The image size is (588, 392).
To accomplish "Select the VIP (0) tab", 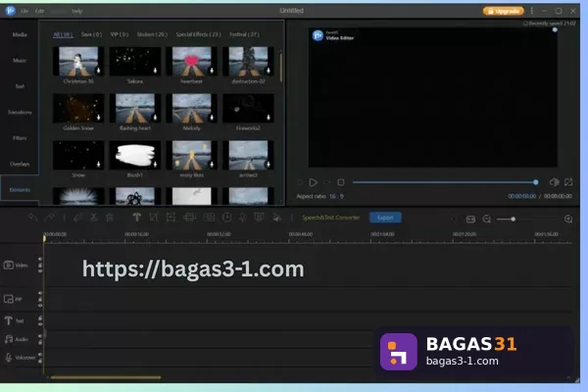I will coord(120,34).
